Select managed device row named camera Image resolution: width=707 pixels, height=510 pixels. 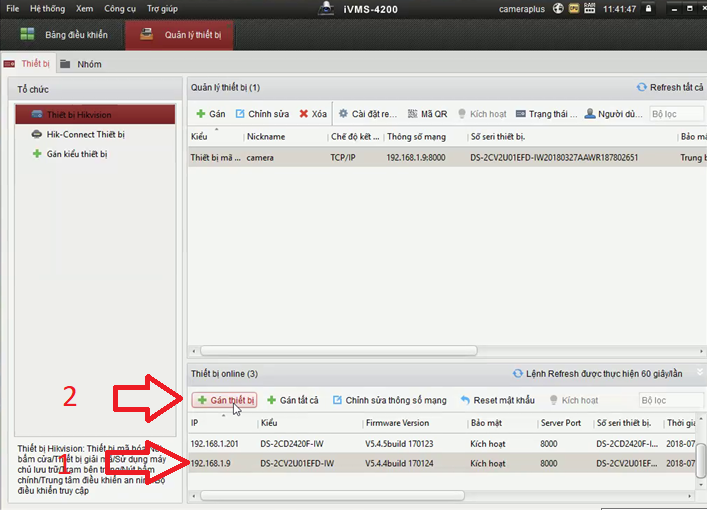tap(447, 157)
